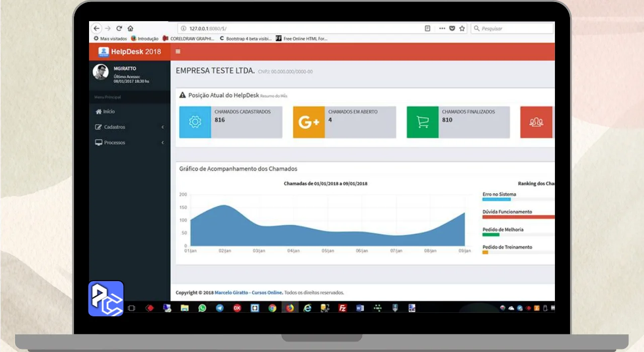The image size is (644, 352).
Task: Click the blue area chart peak
Action: coord(224,206)
